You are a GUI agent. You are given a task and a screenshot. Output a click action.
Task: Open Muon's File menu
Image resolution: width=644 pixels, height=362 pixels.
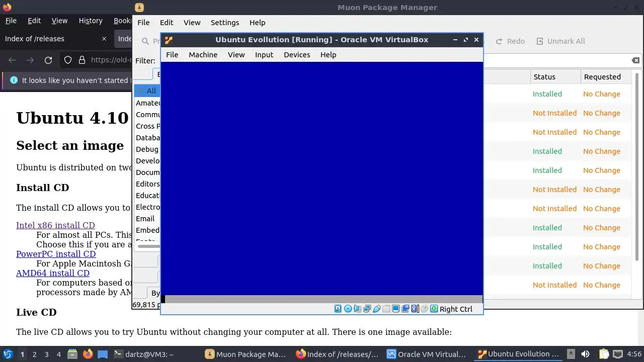click(143, 23)
